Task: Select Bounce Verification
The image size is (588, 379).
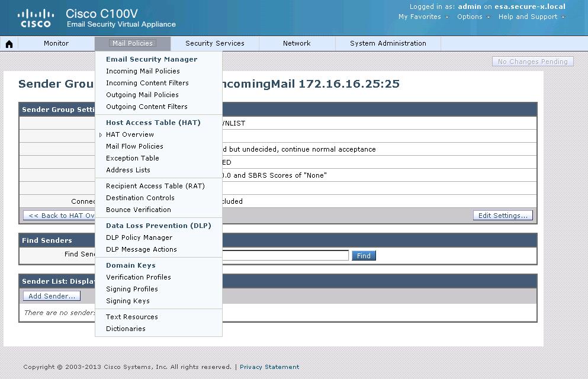Action: pyautogui.click(x=139, y=210)
